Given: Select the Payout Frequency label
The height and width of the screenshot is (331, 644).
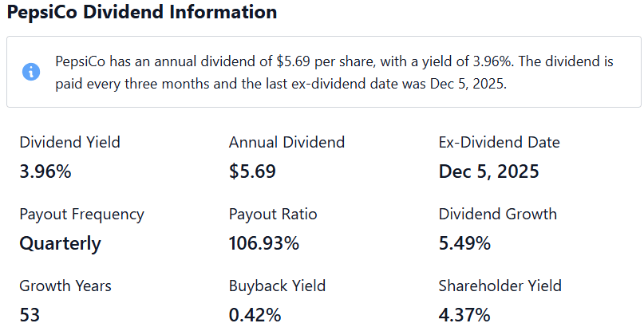Looking at the screenshot, I should pos(81,215).
